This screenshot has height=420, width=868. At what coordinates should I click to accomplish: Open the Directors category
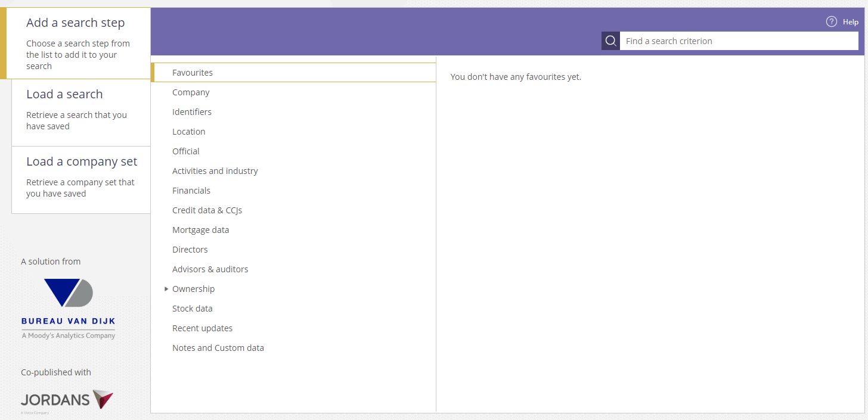pyautogui.click(x=190, y=250)
